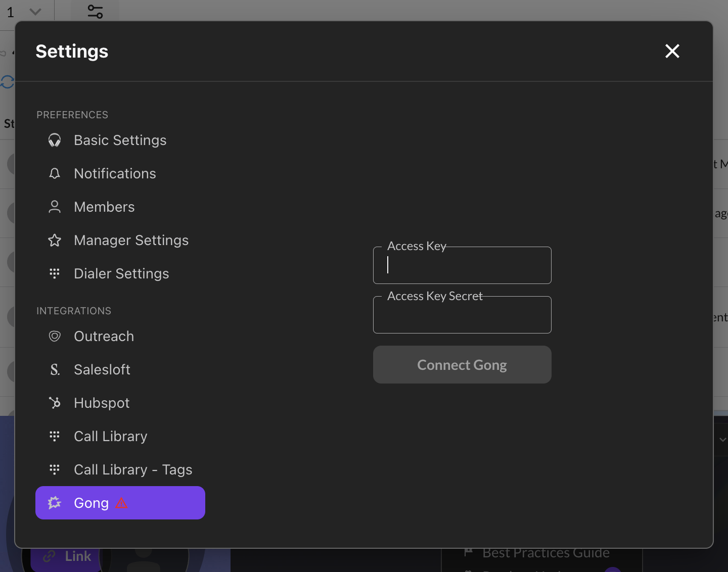
Task: Select the Hubspot integration
Action: 120,403
